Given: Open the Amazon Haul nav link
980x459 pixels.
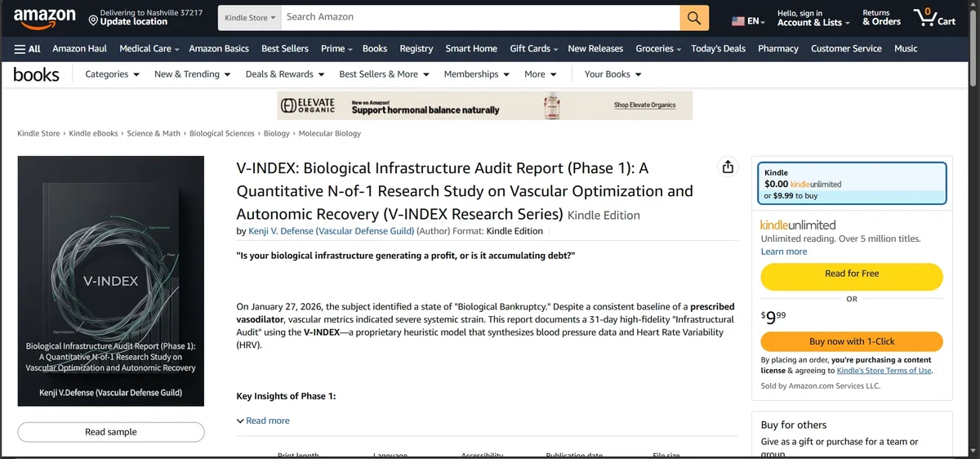Looking at the screenshot, I should (80, 48).
